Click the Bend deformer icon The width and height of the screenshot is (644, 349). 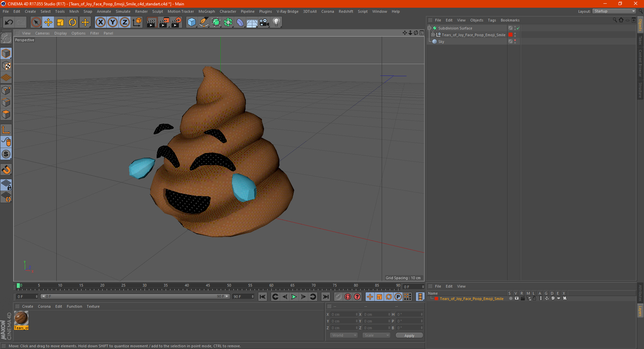pos(240,22)
